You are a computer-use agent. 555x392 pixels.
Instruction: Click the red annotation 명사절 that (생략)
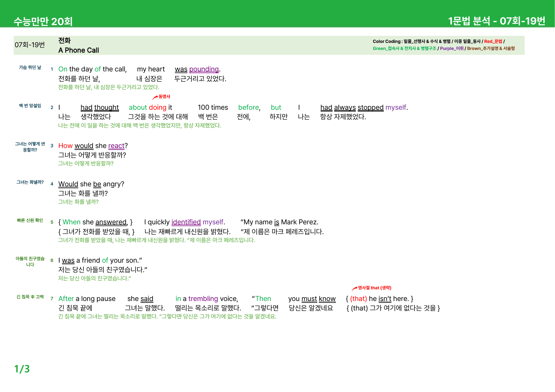375,288
